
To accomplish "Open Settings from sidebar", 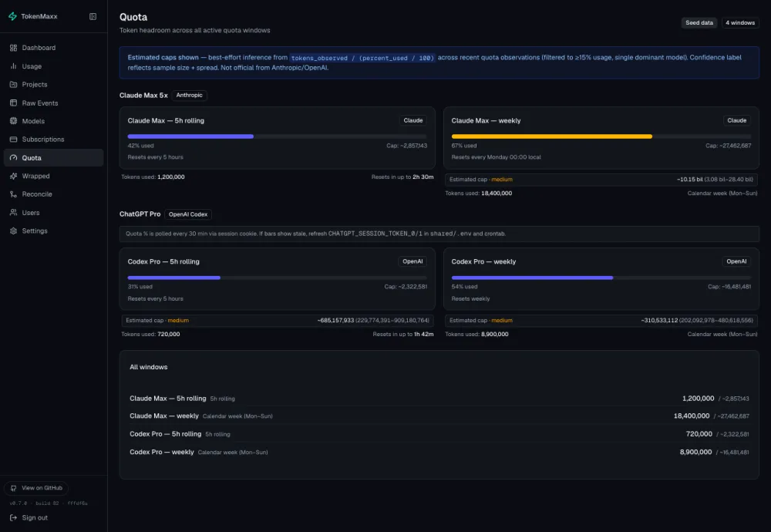I will (54, 231).
